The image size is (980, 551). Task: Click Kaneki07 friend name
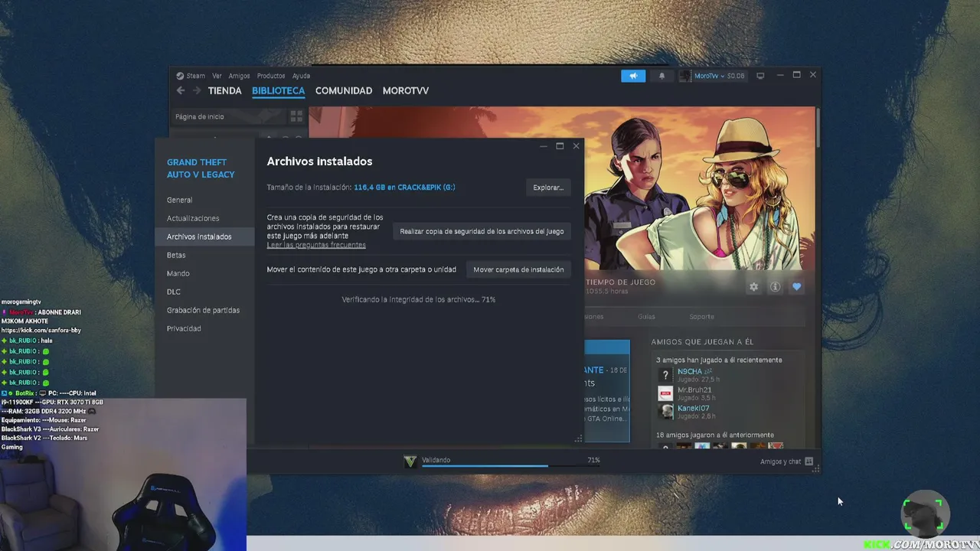tap(694, 408)
